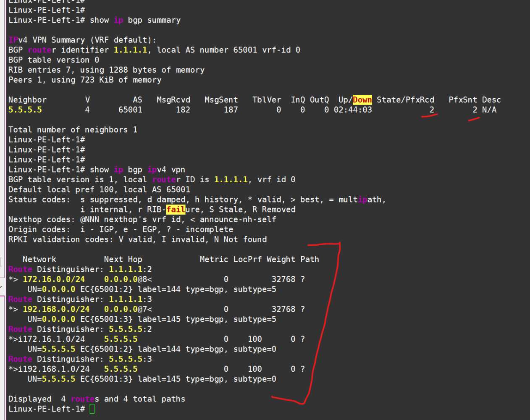
Task: Select the 172.16.0.0/24 network prefix
Action: 54,279
